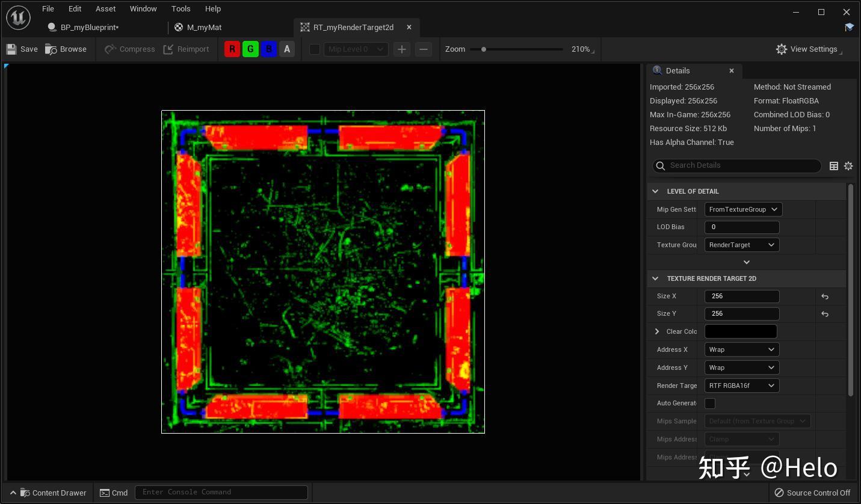This screenshot has width=861, height=504.
Task: Click the zoom in plus button
Action: pyautogui.click(x=401, y=49)
